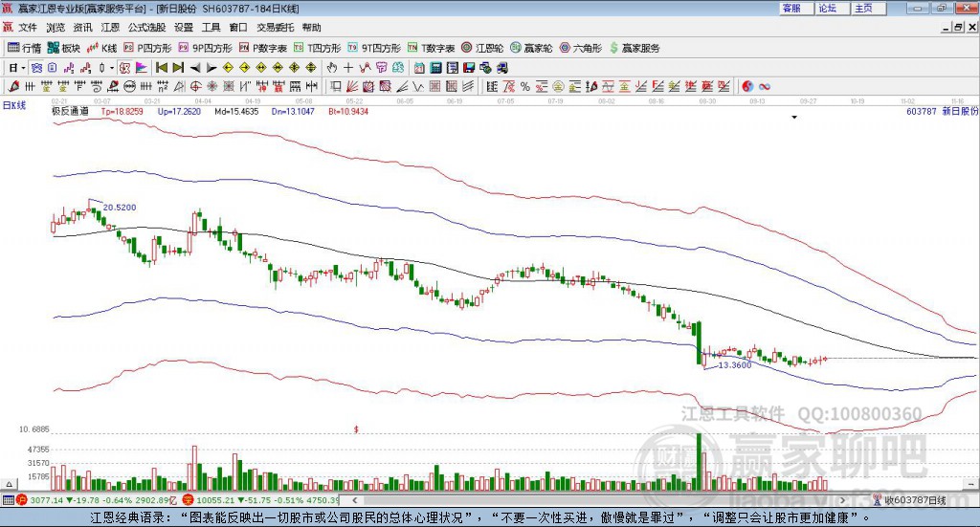Open the 六角形 hexagon tool

(x=581, y=48)
